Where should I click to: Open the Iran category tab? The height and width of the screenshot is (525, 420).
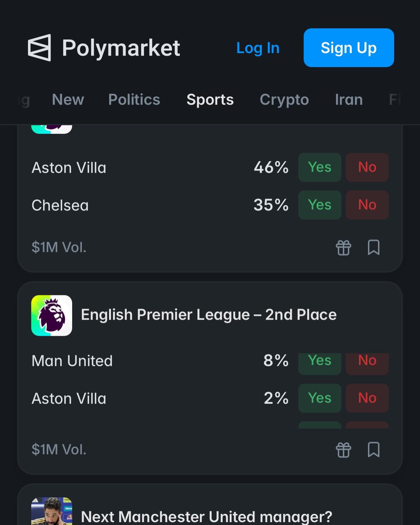click(x=349, y=99)
